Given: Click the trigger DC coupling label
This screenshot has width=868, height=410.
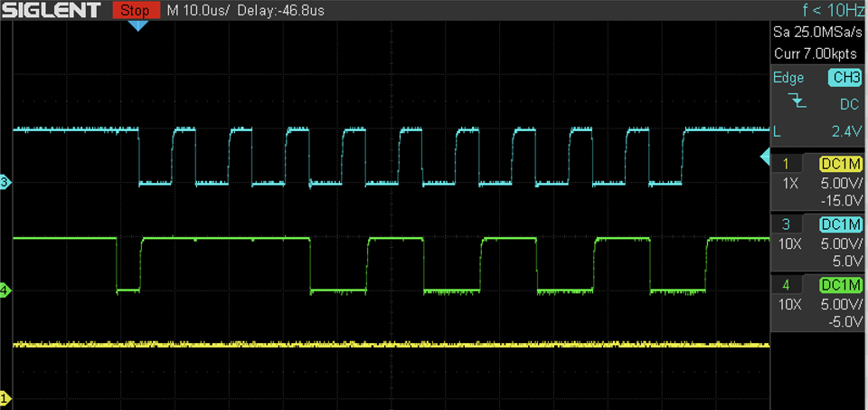Looking at the screenshot, I should click(850, 104).
